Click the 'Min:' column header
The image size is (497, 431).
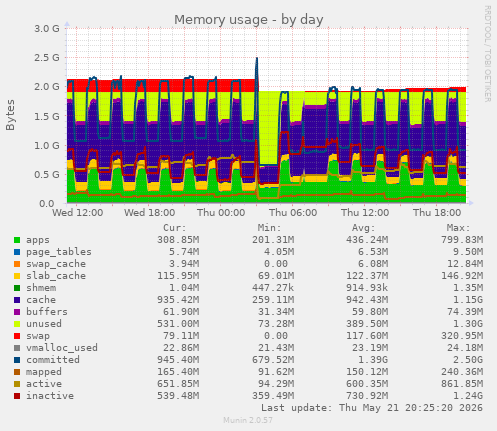[x=269, y=228]
